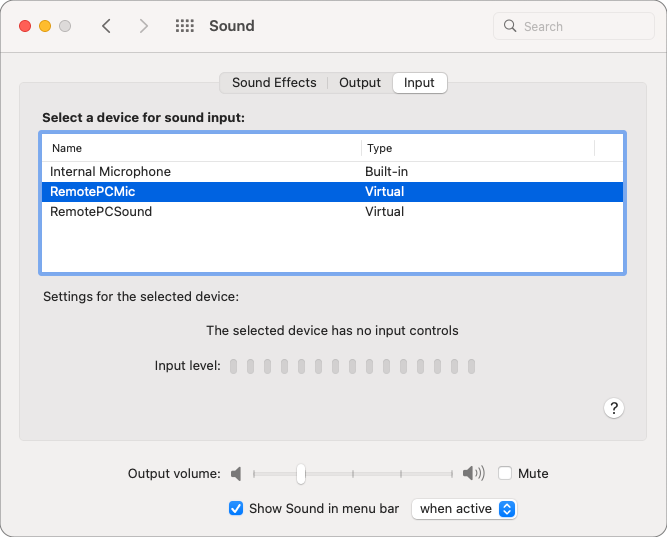Sort devices by the Type column header
The height and width of the screenshot is (537, 667).
(x=478, y=148)
